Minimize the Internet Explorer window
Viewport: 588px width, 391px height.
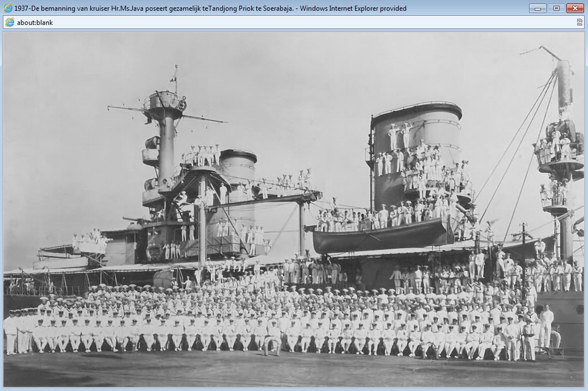pyautogui.click(x=538, y=8)
